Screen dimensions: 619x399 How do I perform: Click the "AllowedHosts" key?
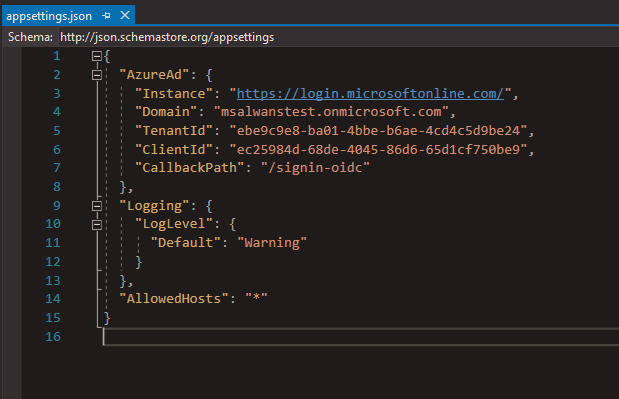pos(174,298)
